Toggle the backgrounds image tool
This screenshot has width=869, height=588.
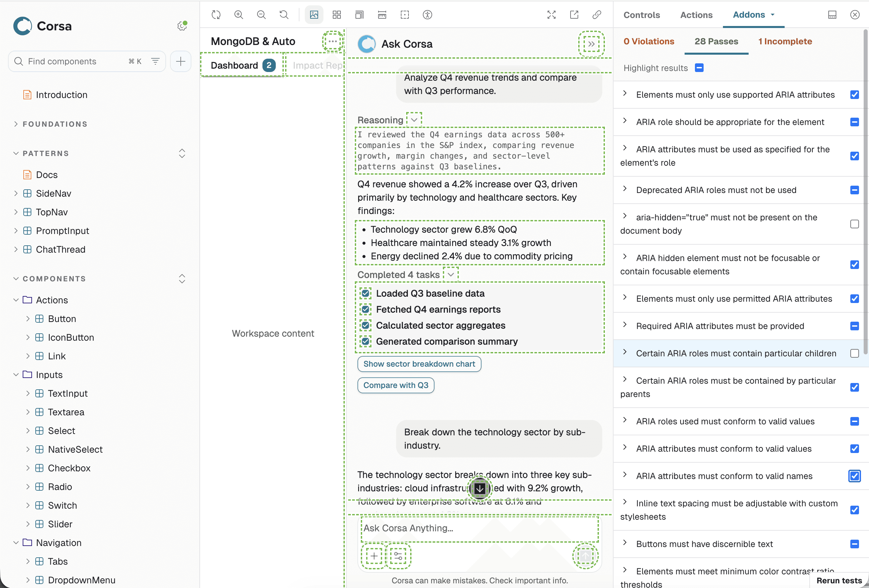point(314,15)
